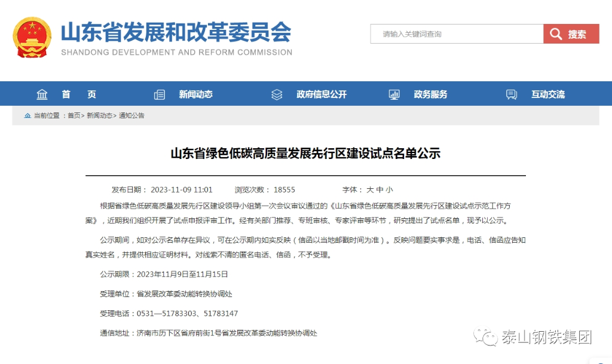Click the magnifier icon in the search button
Viewport: 612px width, 364px height.
point(556,34)
